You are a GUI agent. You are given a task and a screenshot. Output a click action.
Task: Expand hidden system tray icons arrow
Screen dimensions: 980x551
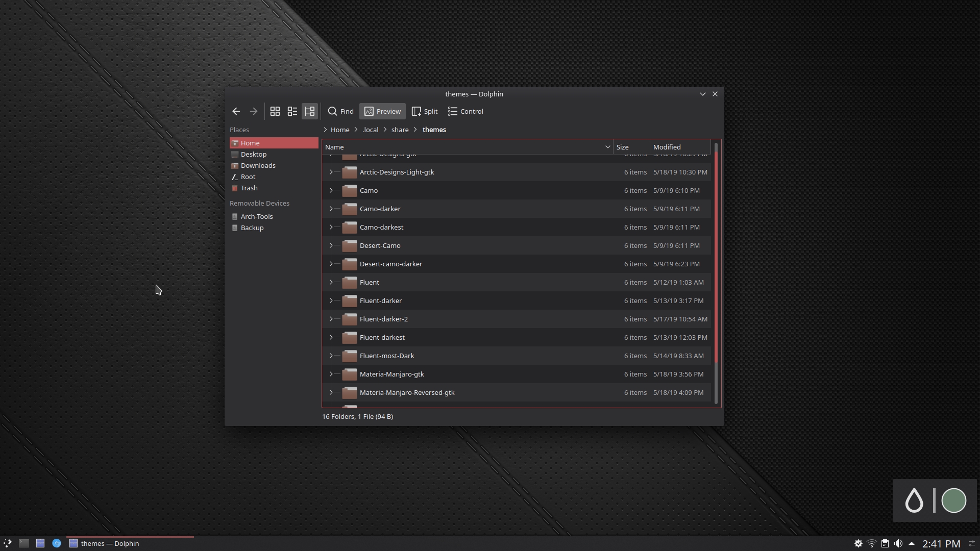(912, 543)
